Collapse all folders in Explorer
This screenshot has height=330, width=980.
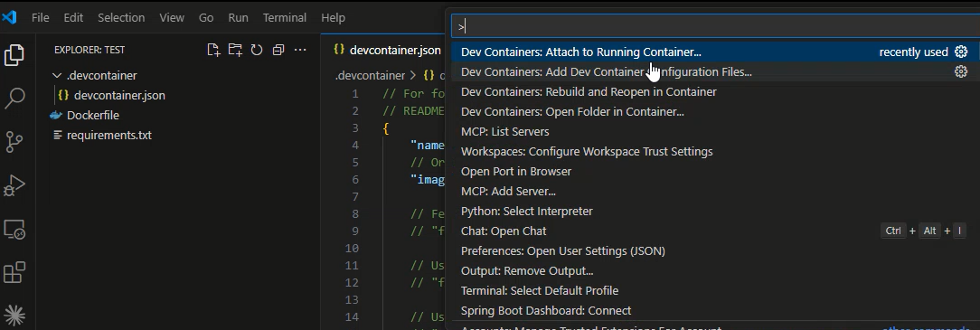[278, 50]
